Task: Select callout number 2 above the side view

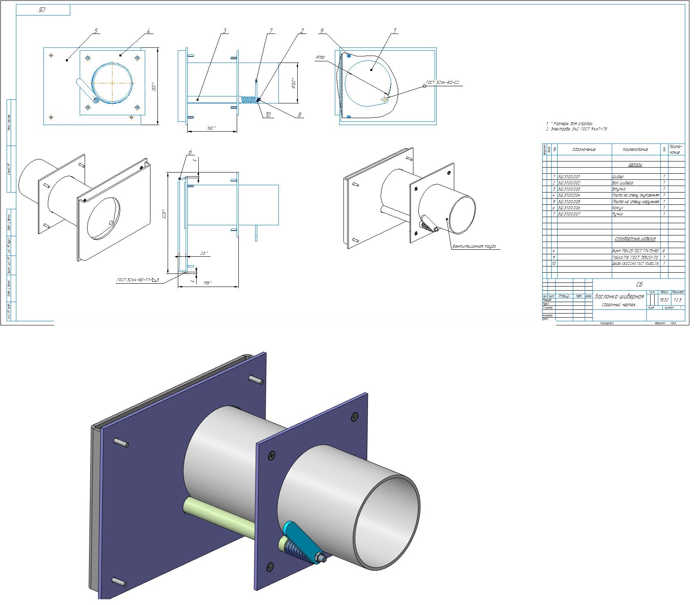Action: [302, 31]
